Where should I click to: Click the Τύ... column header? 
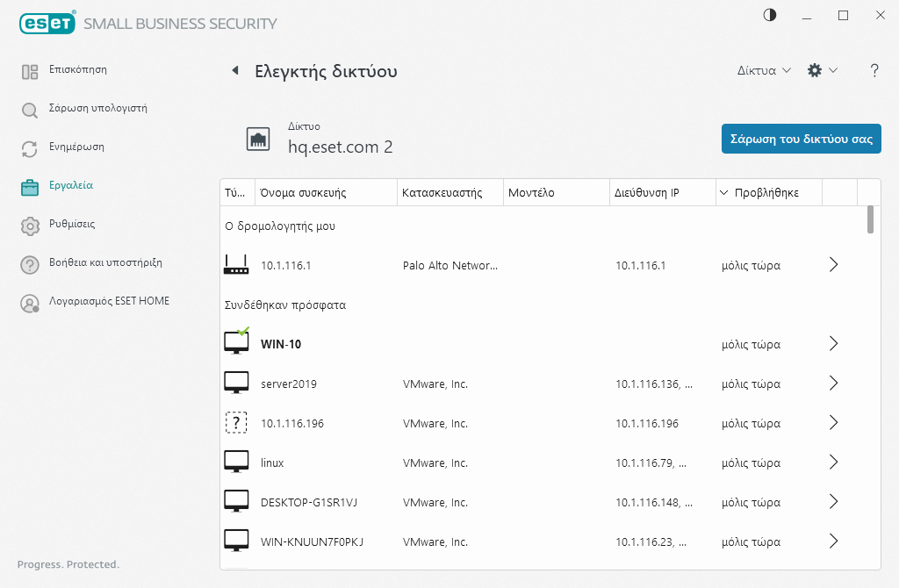pos(237,192)
